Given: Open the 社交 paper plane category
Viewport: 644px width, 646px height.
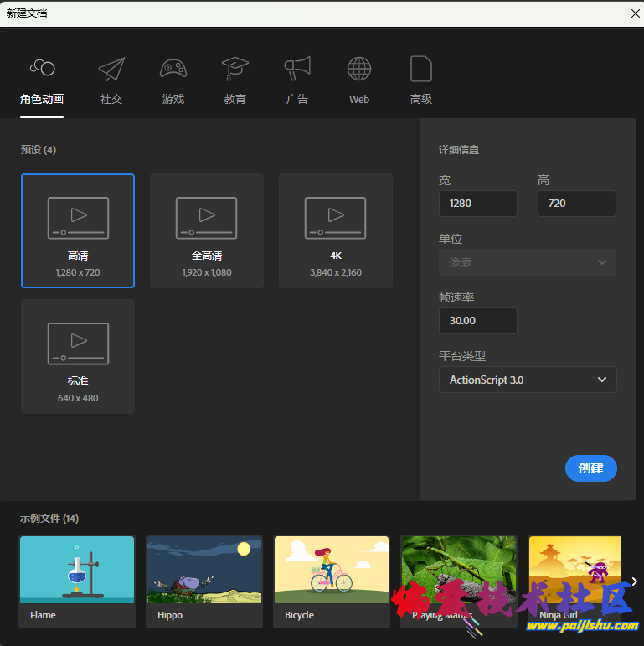Looking at the screenshot, I should tap(111, 69).
